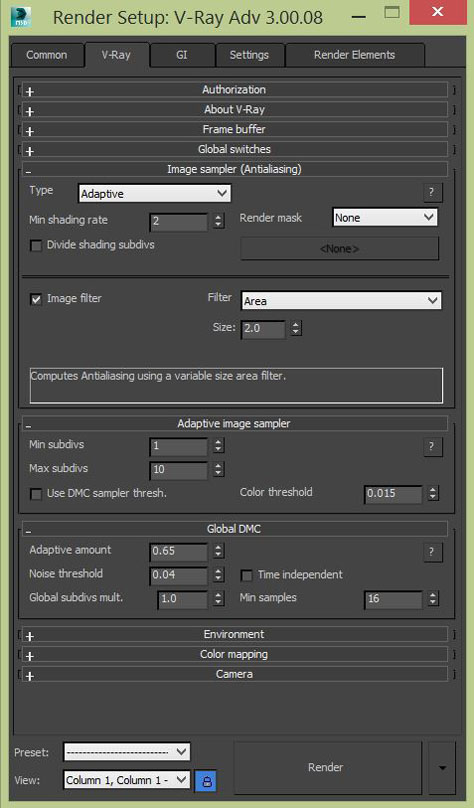Click the filter Size value field
This screenshot has width=474, height=808.
[x=263, y=328]
